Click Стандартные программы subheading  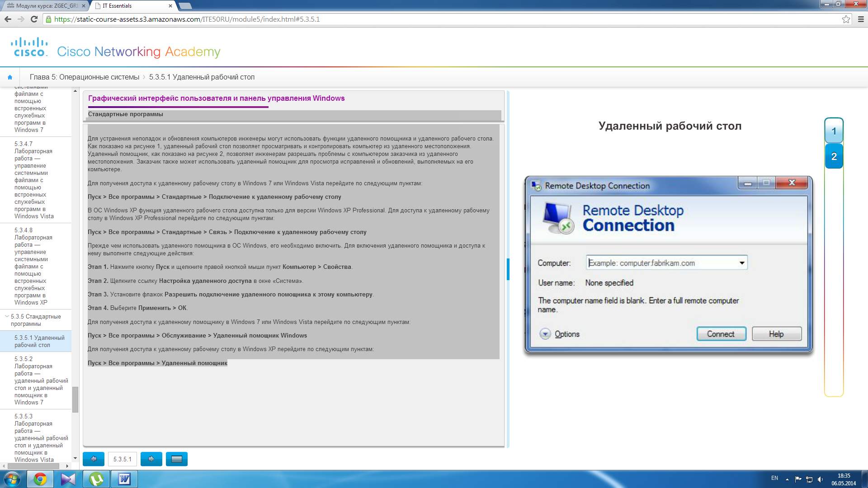(125, 114)
